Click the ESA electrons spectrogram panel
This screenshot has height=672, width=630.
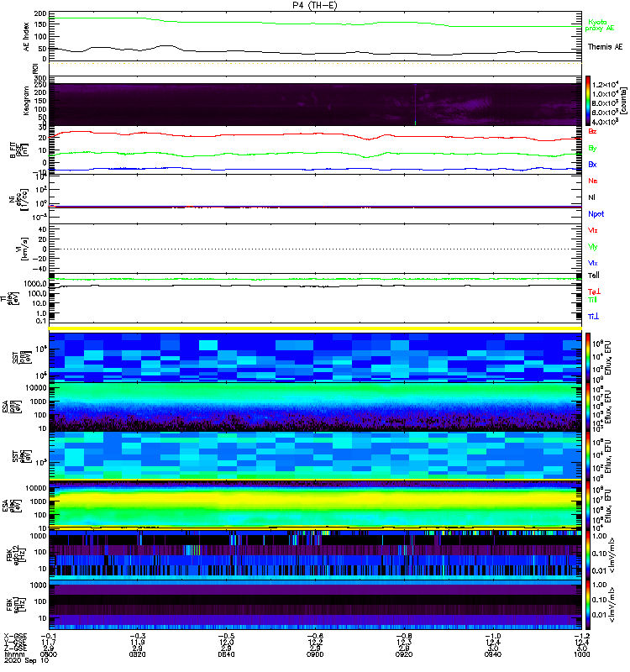click(315, 507)
